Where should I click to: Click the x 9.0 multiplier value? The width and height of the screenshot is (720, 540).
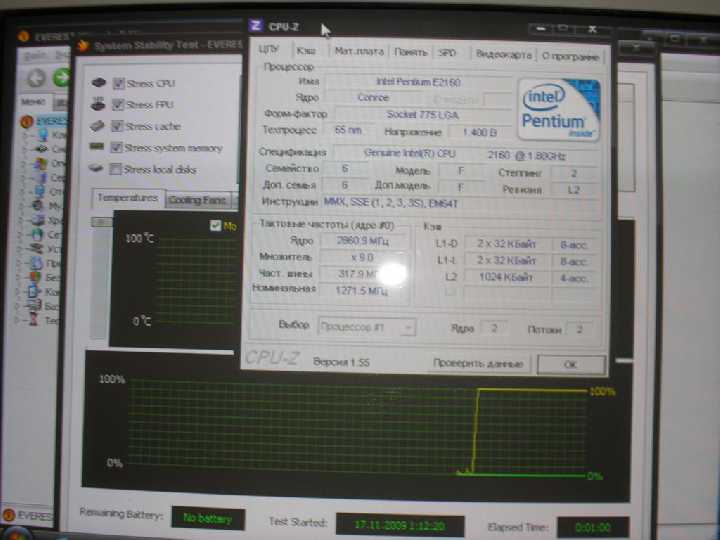(x=362, y=257)
